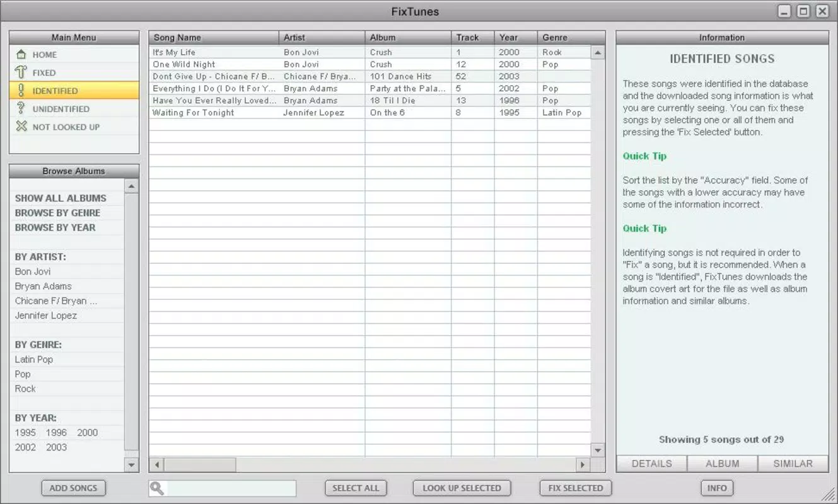The width and height of the screenshot is (838, 504).
Task: Sort by the Year column header
Action: [x=516, y=38]
